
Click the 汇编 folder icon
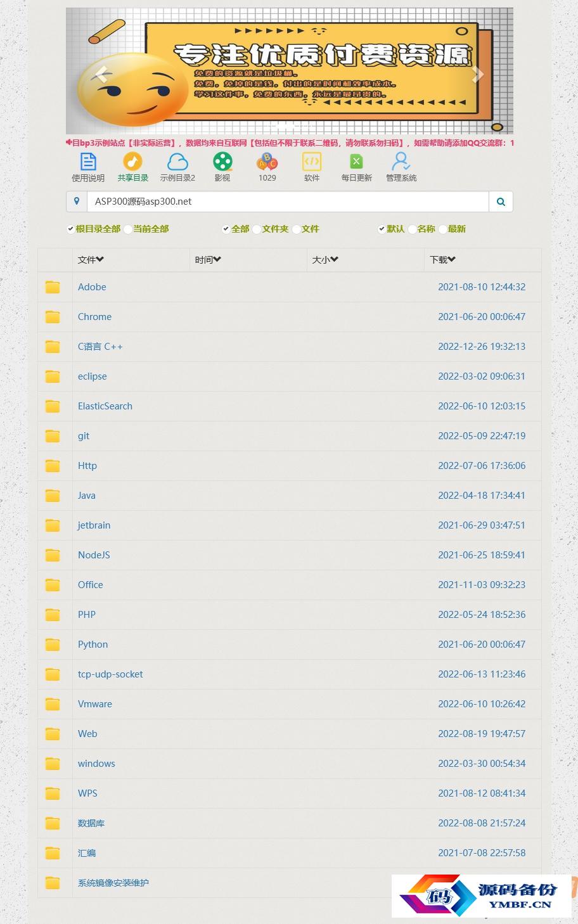(x=53, y=853)
